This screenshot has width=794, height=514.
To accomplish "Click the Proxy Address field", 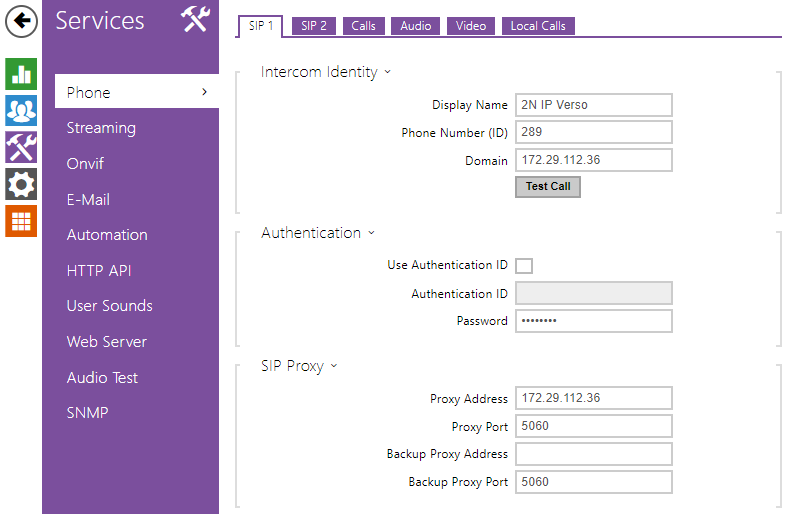I will pos(593,398).
